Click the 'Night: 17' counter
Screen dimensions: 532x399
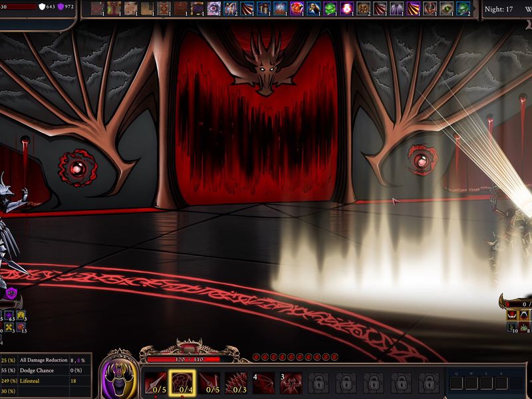click(x=498, y=9)
